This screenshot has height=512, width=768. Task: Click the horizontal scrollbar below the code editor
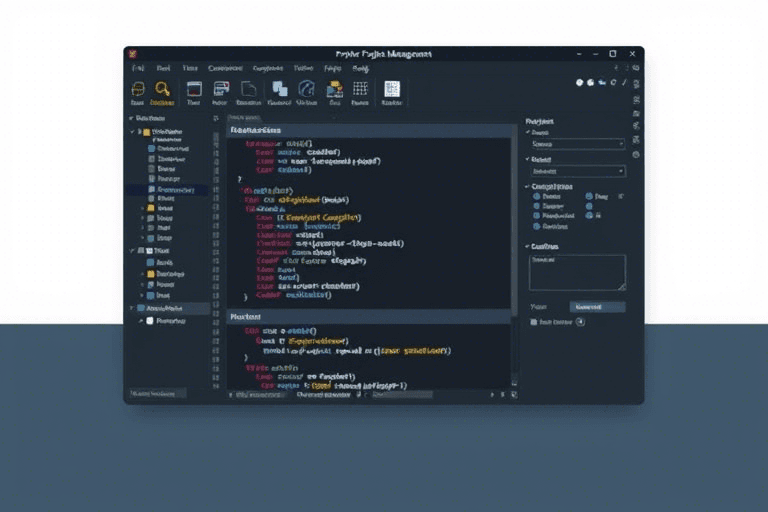400,395
